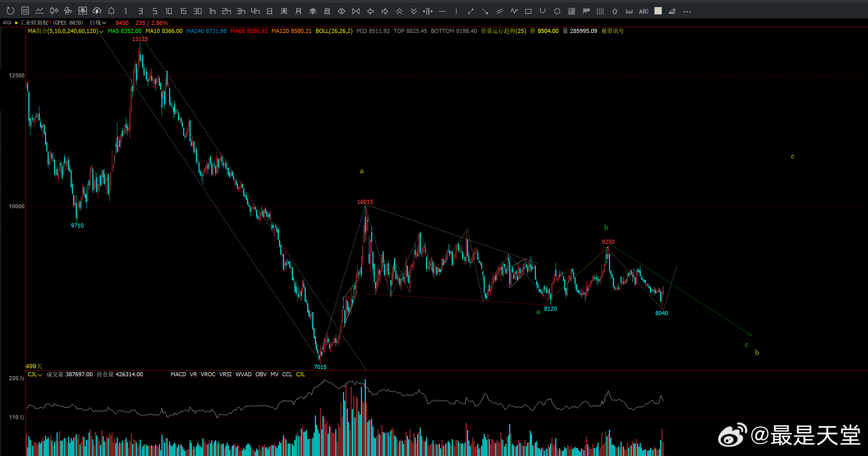Viewport: 868px width, 456px height.
Task: Open the quote list table icon
Action: point(25,11)
